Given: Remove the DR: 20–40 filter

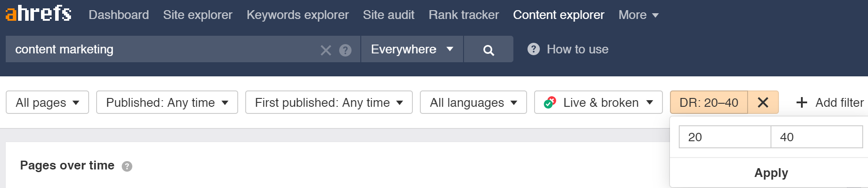Looking at the screenshot, I should [x=763, y=102].
